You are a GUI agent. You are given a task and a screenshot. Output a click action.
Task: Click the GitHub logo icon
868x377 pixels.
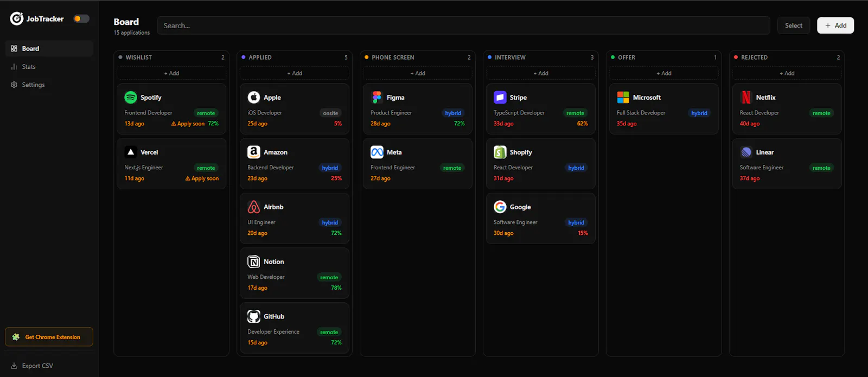(x=254, y=316)
